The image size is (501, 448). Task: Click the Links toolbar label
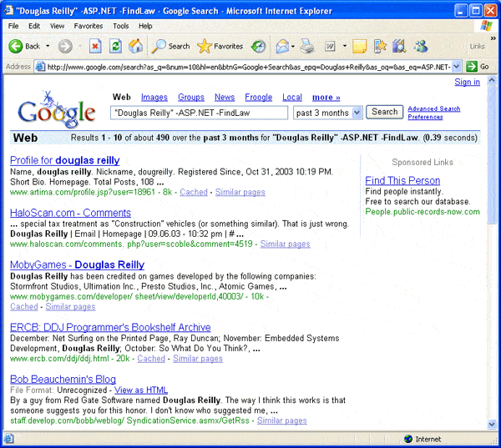click(x=477, y=47)
